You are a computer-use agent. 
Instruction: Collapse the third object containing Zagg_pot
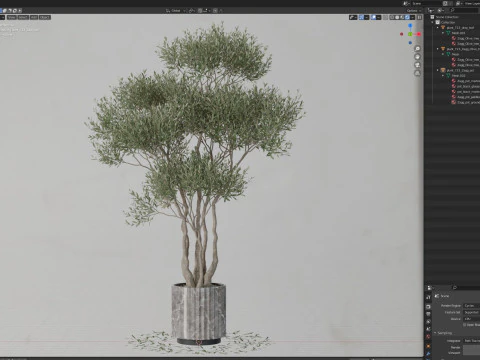tap(438, 70)
